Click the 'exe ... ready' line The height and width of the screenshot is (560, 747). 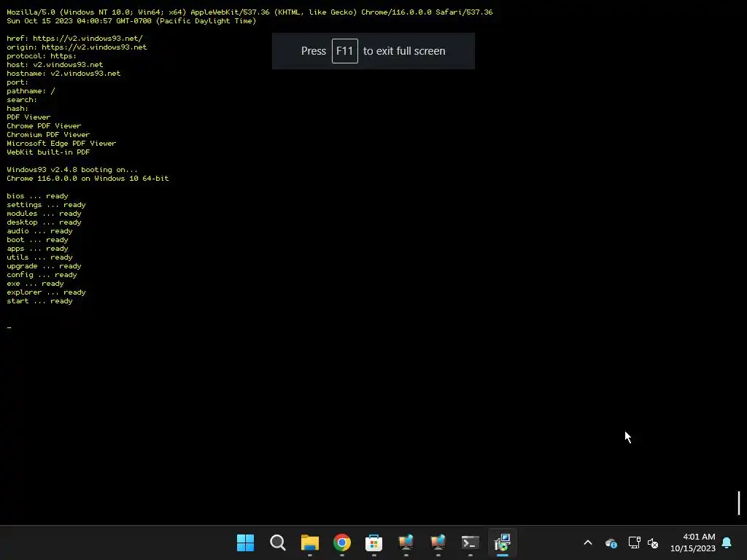click(35, 284)
